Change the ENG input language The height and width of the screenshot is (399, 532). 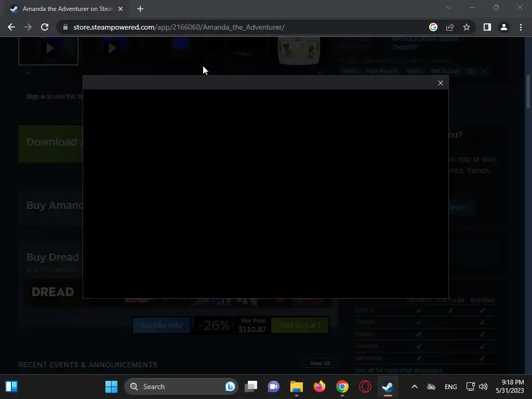click(450, 387)
